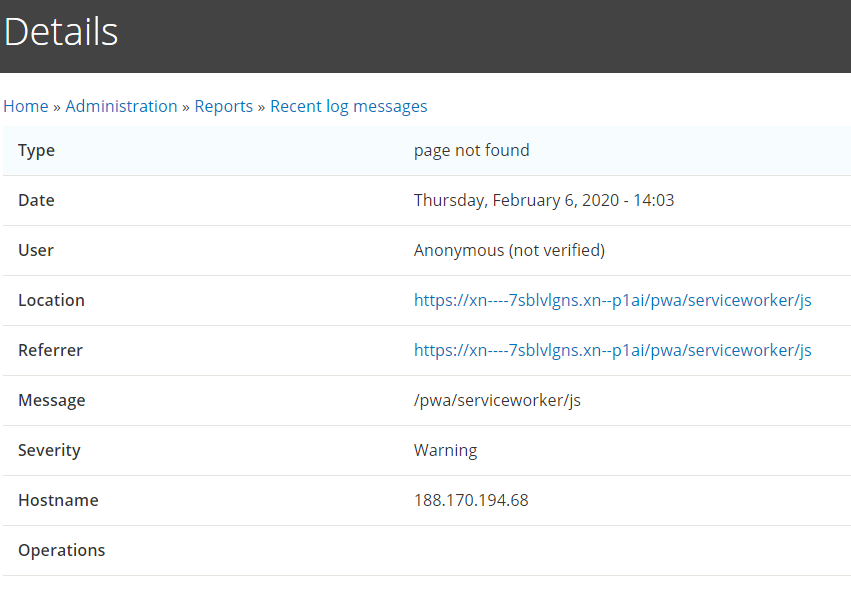Go to the Administration breadcrumb
The height and width of the screenshot is (600, 851).
pyautogui.click(x=122, y=106)
